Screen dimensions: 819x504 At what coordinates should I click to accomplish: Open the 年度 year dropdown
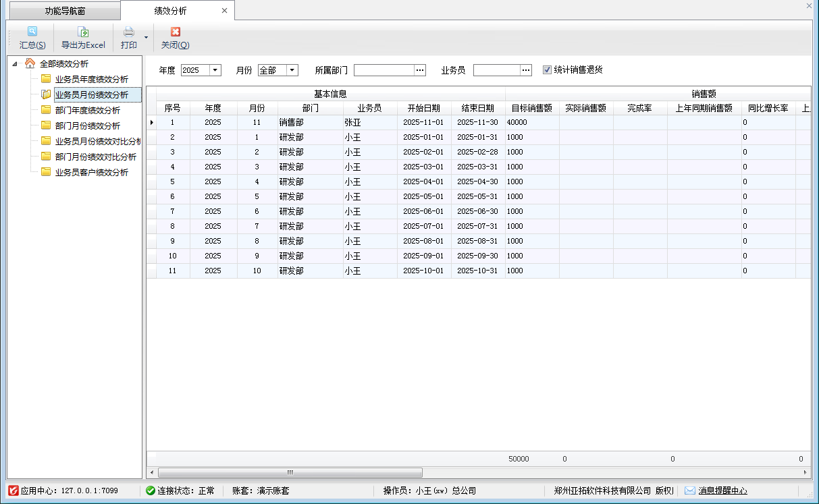point(215,70)
